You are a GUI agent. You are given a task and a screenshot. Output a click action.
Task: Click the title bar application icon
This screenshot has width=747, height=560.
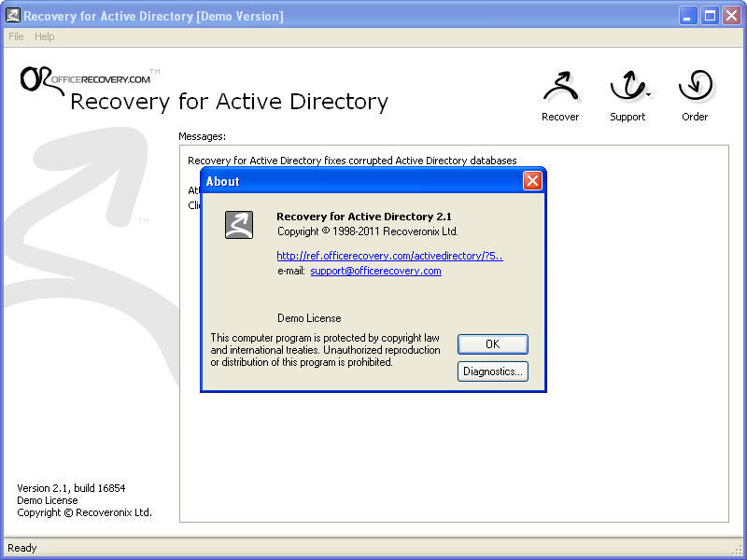pyautogui.click(x=13, y=16)
